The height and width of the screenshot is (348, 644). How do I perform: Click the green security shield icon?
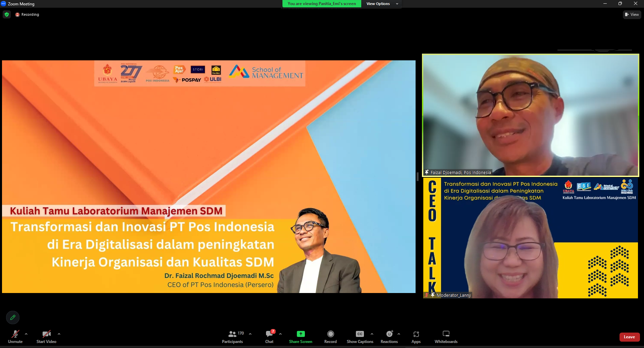pyautogui.click(x=7, y=15)
